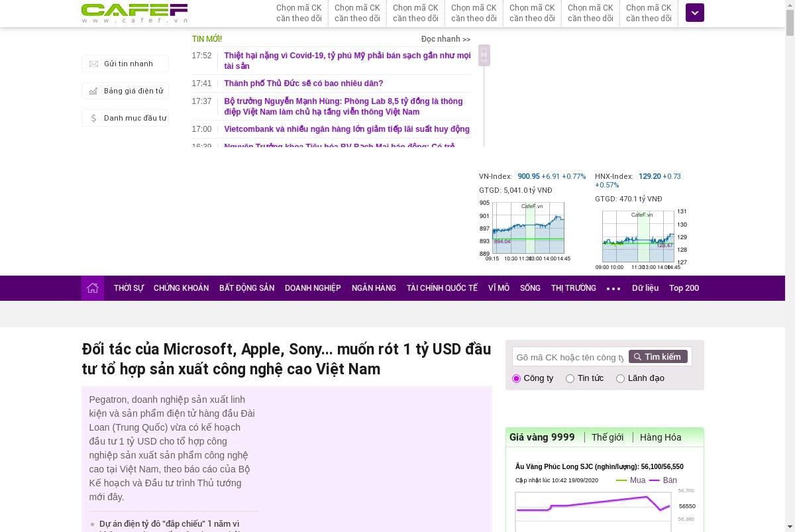Switch to Hàng Hóa tab
The image size is (795, 532).
[x=661, y=437]
